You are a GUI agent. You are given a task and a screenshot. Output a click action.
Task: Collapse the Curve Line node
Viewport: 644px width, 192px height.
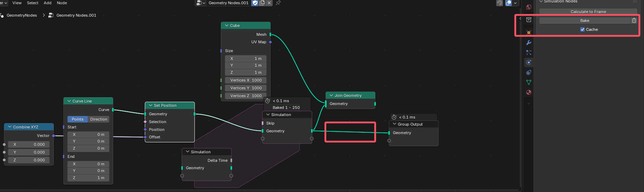[69, 101]
